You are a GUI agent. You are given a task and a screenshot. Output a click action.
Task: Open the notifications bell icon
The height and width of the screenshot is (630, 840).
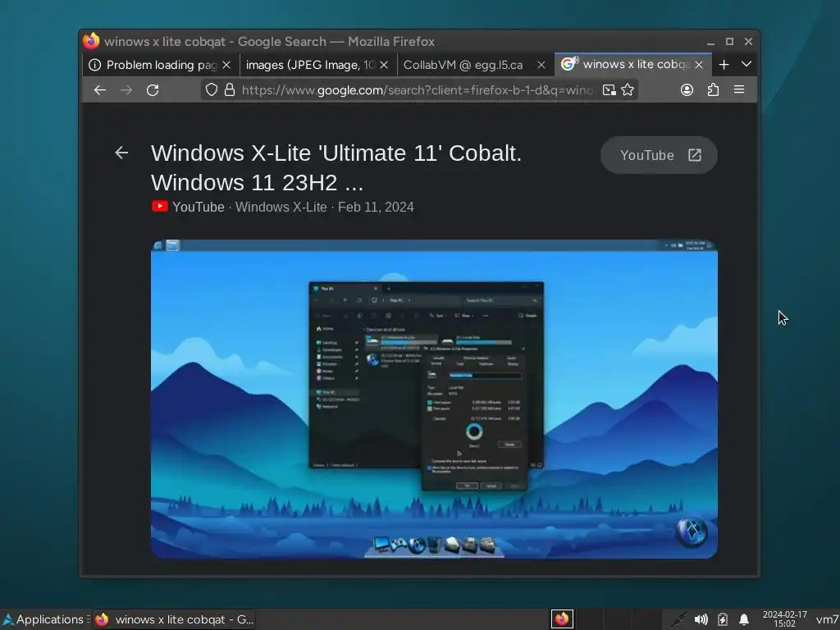click(x=744, y=620)
